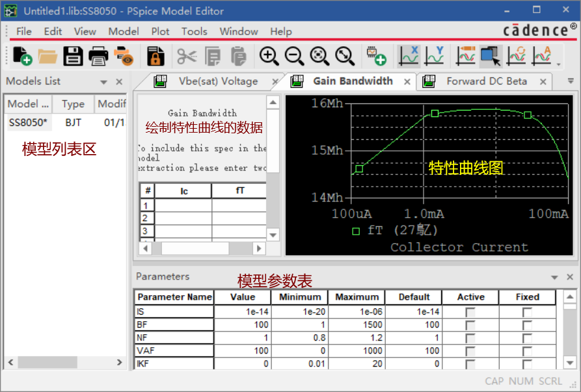Click the Paste clipboard icon
The image size is (581, 392).
[238, 57]
